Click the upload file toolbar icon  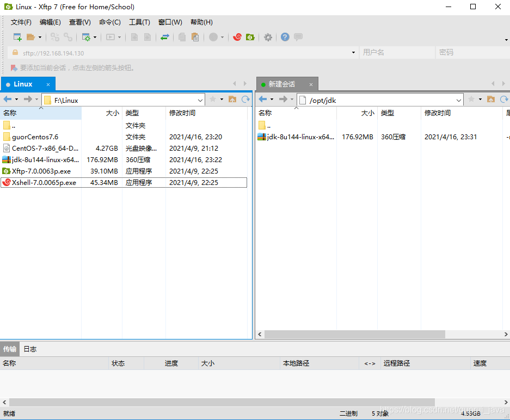coord(134,37)
